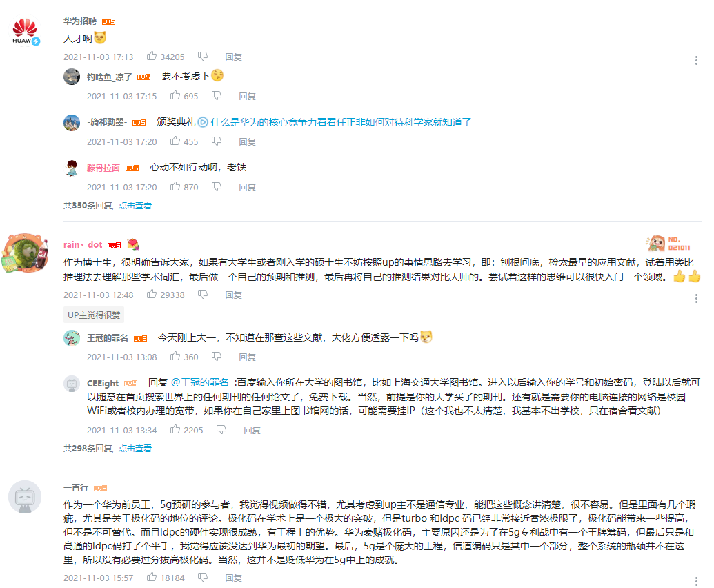Dislike the reply with 870 likes
Viewport: 714px width, 588px height.
coord(217,187)
